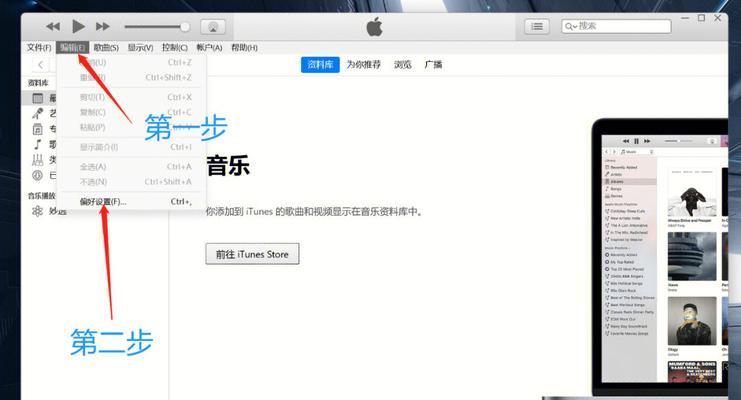
Task: Click the 搜索 search field
Action: [616, 26]
